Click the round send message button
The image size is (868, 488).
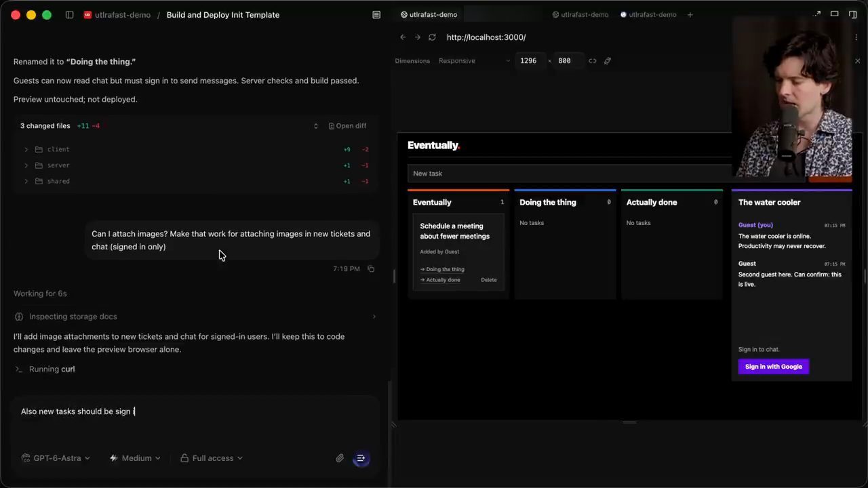(361, 458)
